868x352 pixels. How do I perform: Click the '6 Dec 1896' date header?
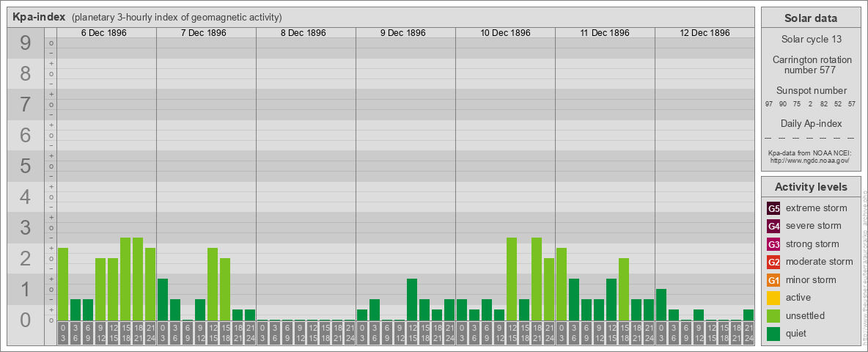click(104, 33)
